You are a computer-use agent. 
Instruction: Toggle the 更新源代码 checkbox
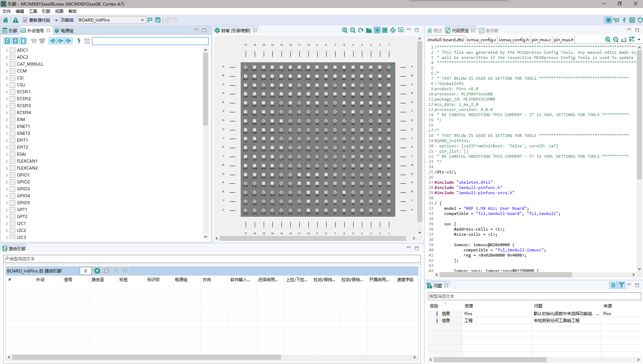25,20
